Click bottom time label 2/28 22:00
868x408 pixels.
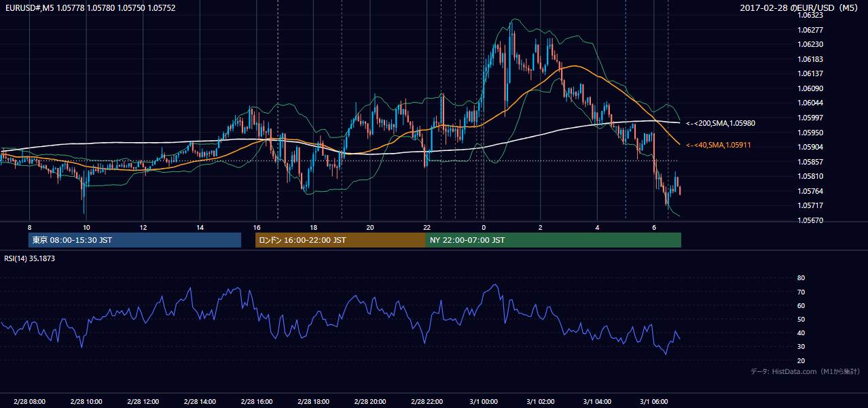[427, 401]
